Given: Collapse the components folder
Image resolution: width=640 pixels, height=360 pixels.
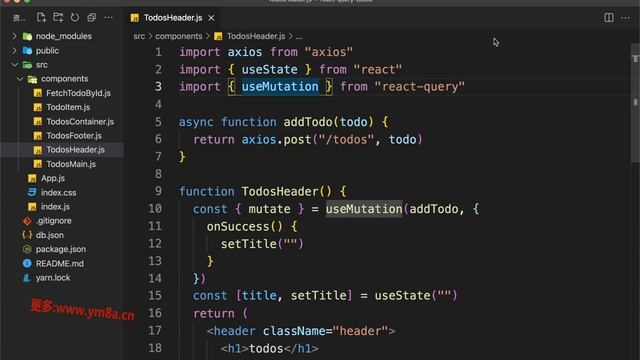Looking at the screenshot, I should pos(64,79).
